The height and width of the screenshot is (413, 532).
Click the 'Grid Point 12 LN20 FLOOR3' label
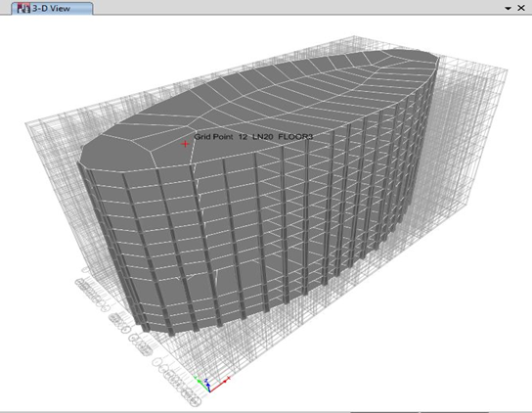(253, 137)
